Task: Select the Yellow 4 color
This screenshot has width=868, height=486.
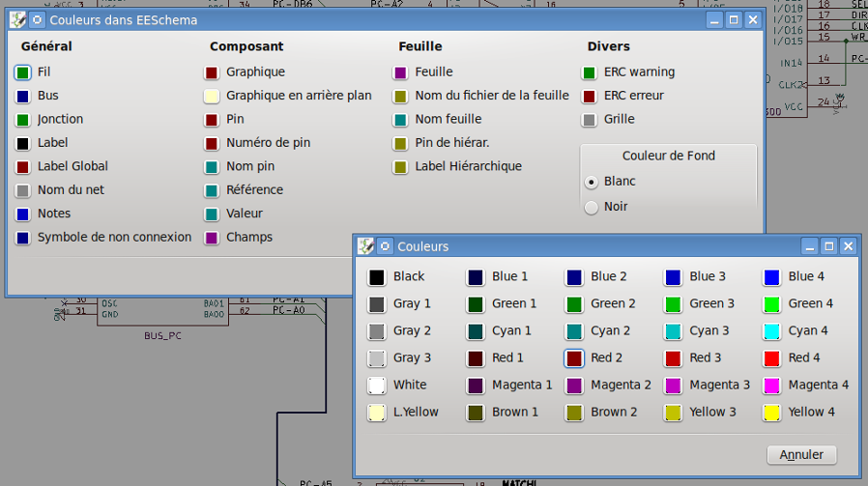Action: (x=771, y=413)
